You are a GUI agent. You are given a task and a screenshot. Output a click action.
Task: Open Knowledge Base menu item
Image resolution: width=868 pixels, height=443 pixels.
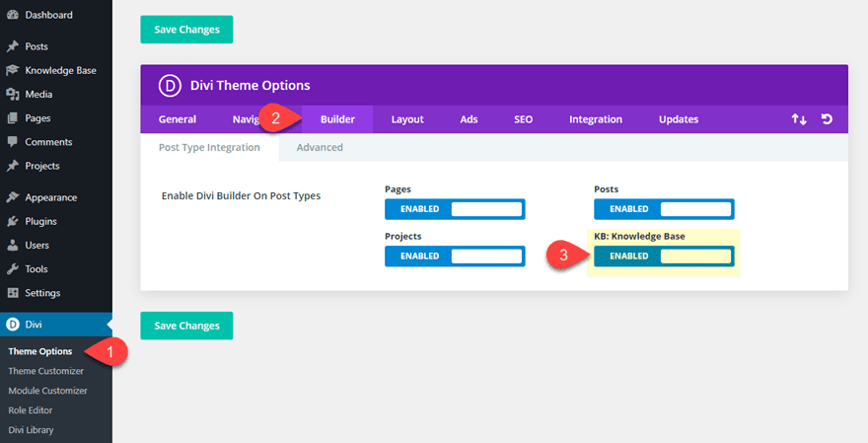[60, 70]
